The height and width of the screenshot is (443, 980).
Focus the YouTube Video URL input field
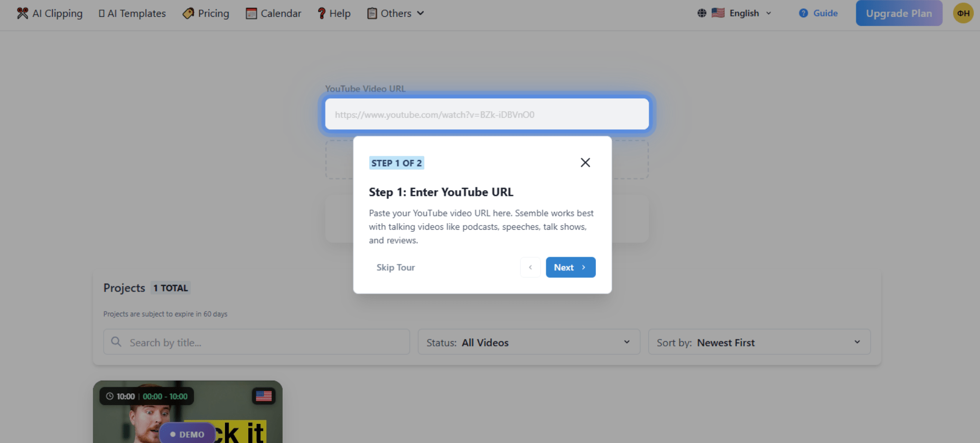tap(487, 114)
